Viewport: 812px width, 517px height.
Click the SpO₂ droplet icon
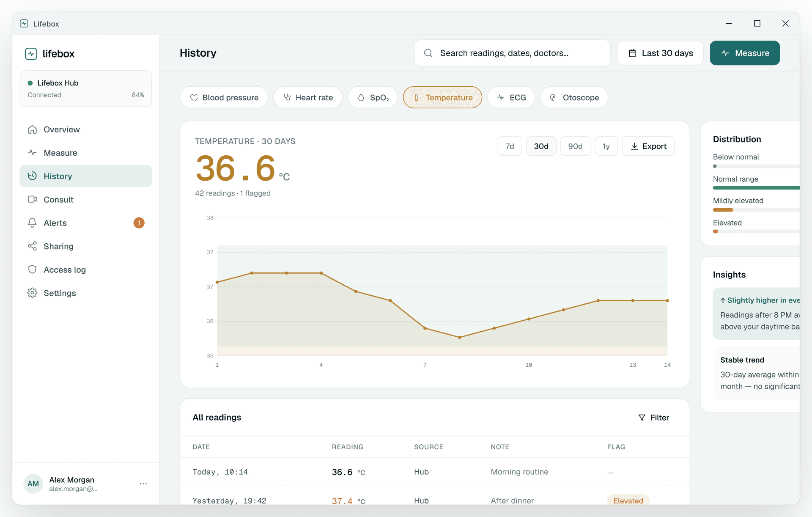(x=361, y=98)
